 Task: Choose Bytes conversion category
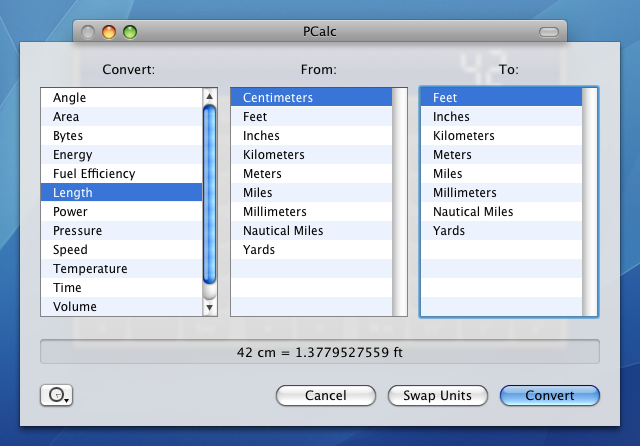click(x=121, y=135)
